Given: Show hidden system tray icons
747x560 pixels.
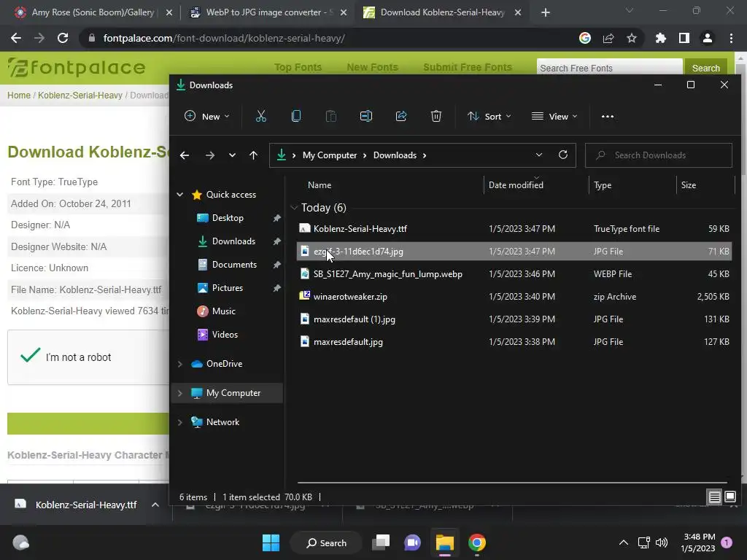Looking at the screenshot, I should [623, 542].
